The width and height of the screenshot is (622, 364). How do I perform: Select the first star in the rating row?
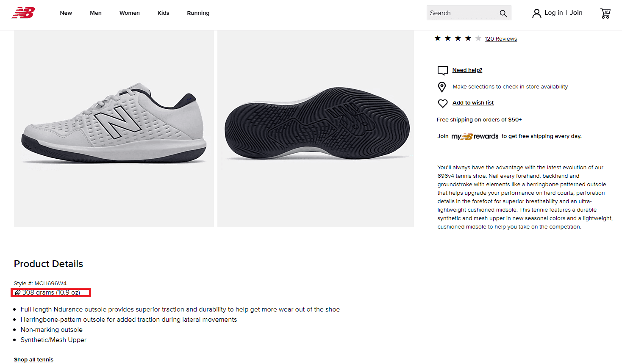tap(437, 38)
